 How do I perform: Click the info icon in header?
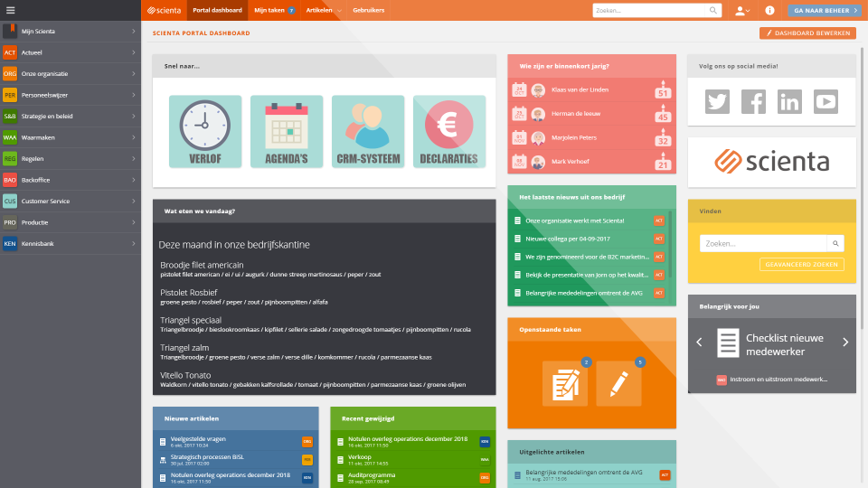coord(769,10)
